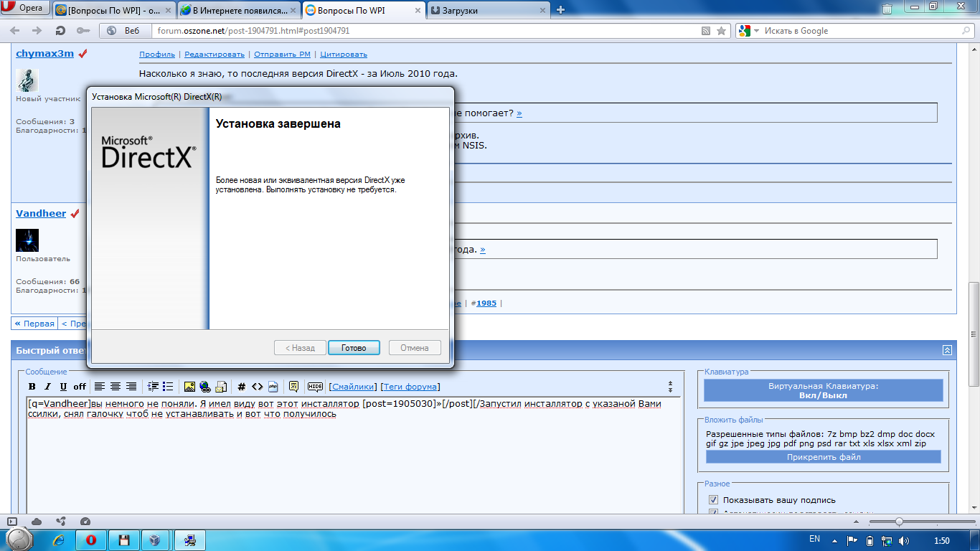Click the 'off' offtopic formatting button
This screenshot has width=980, height=551.
[x=80, y=387]
